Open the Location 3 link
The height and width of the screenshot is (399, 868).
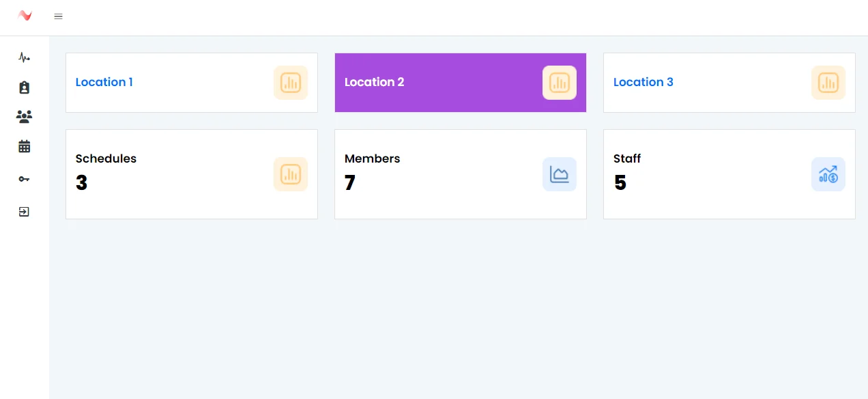pyautogui.click(x=643, y=82)
